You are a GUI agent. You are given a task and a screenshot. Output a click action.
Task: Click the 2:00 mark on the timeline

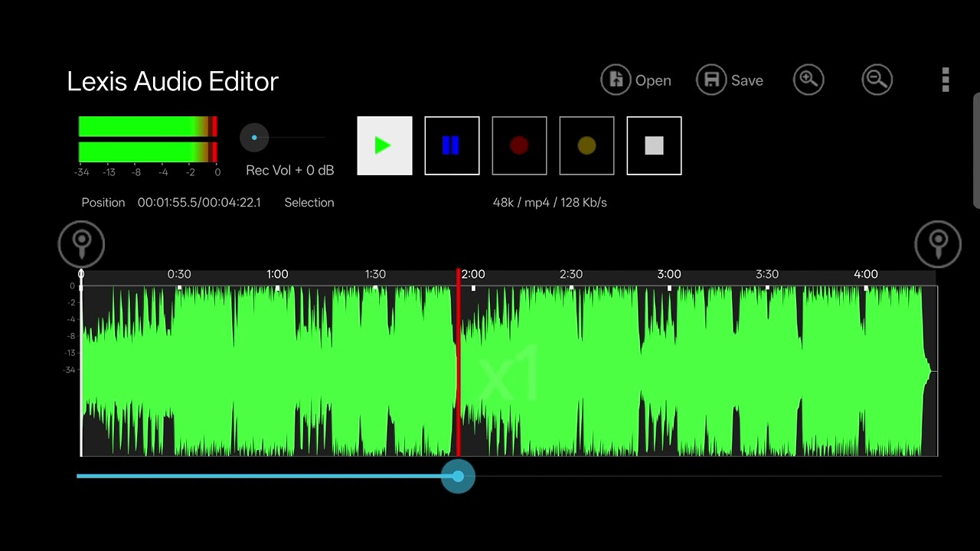click(473, 274)
